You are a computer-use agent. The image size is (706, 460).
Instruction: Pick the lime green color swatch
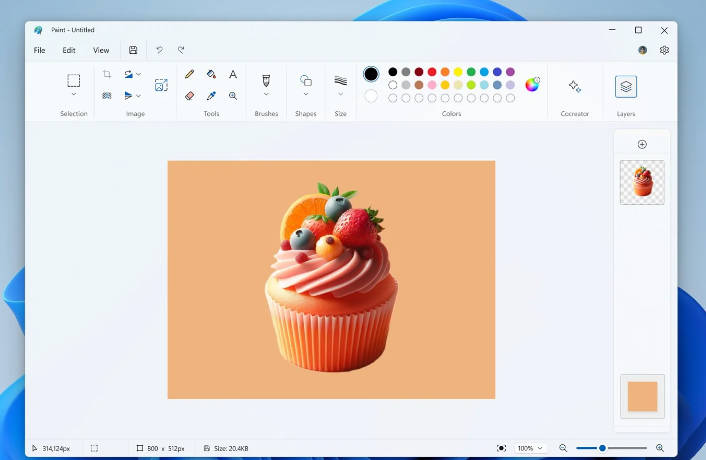[471, 85]
